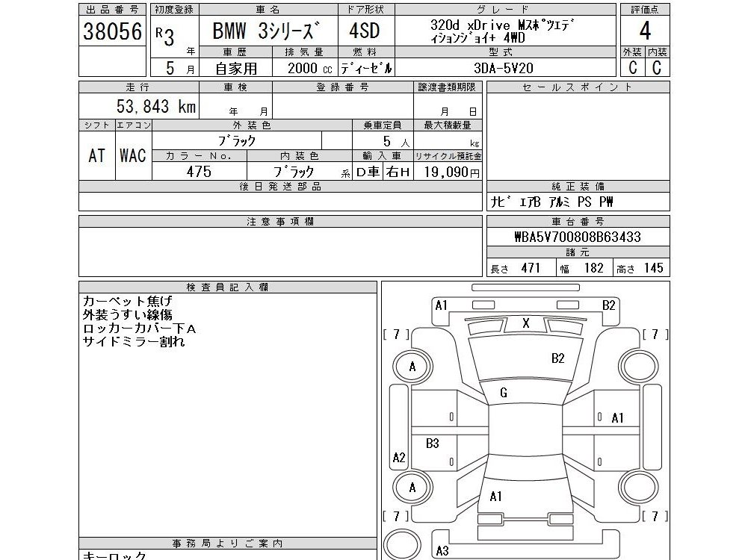
Task: Select the B2 mark on the hood
Action: [557, 358]
